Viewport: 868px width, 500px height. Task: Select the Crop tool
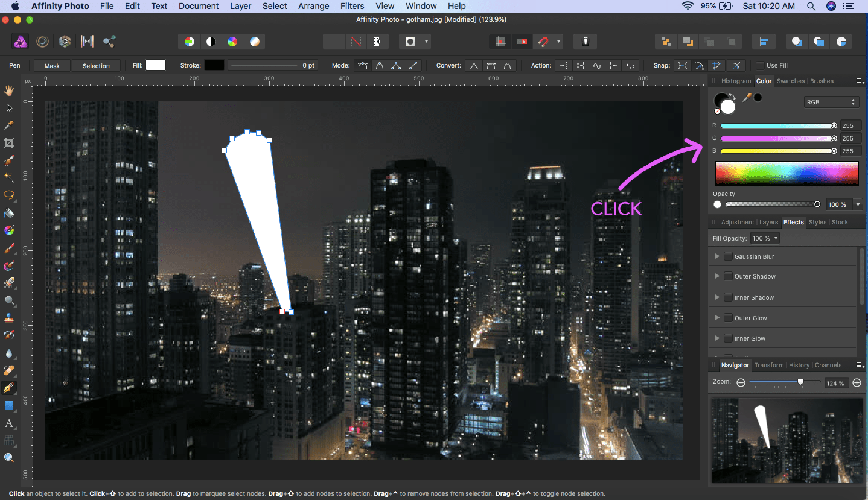[9, 143]
